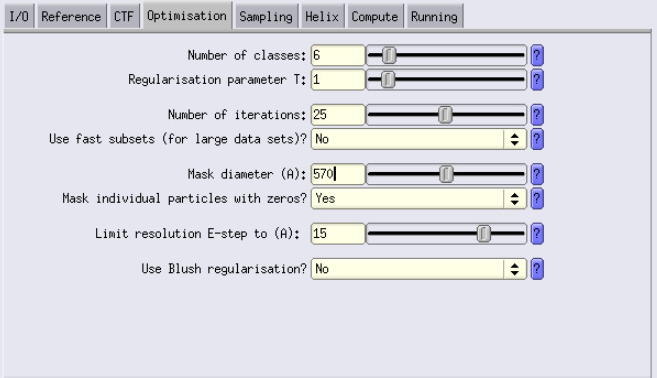Open help for Use Blush regularisation
Viewport: 657px width, 378px height.
tap(537, 269)
